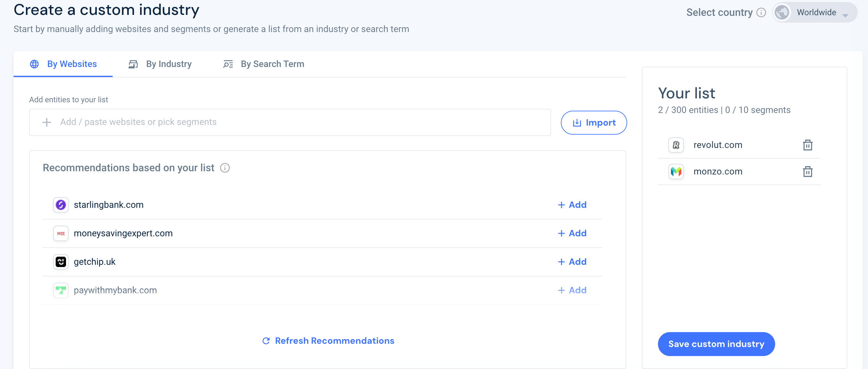This screenshot has width=868, height=369.
Task: Click the paywithmybank.com favicon
Action: (61, 290)
